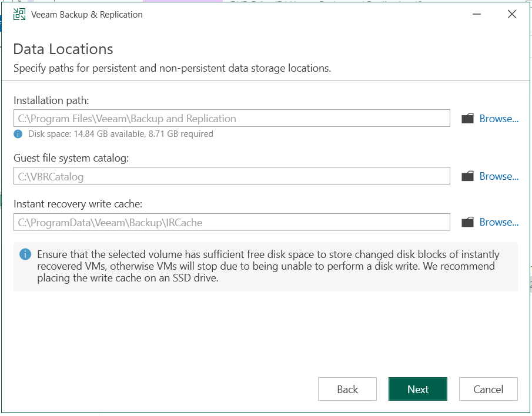
Task: Click the disk space available text
Action: (x=121, y=134)
